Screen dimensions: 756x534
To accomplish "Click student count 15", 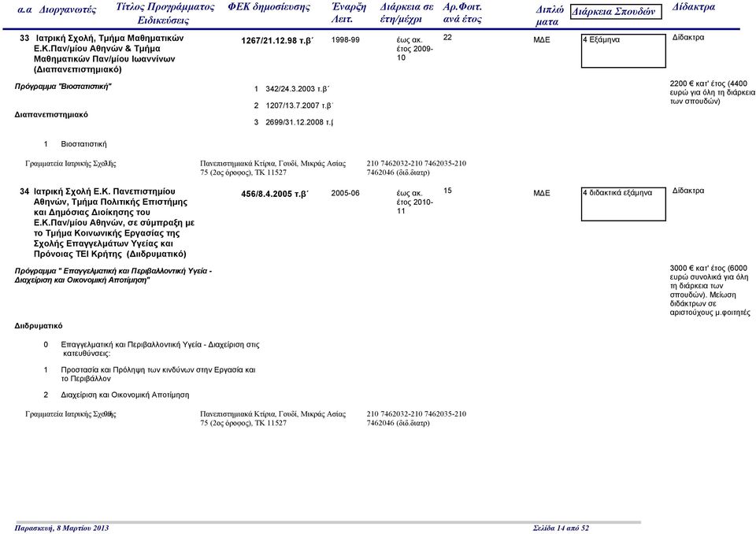I will point(447,191).
